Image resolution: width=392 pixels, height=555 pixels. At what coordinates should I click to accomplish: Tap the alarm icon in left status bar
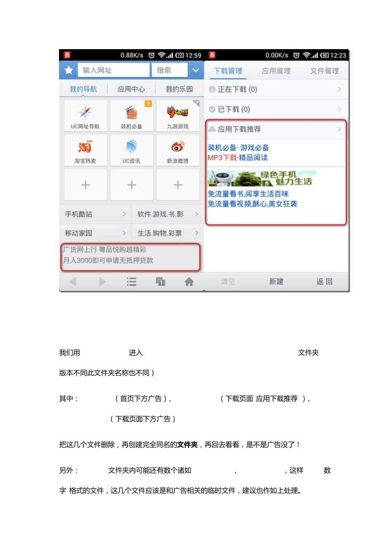coord(151,55)
